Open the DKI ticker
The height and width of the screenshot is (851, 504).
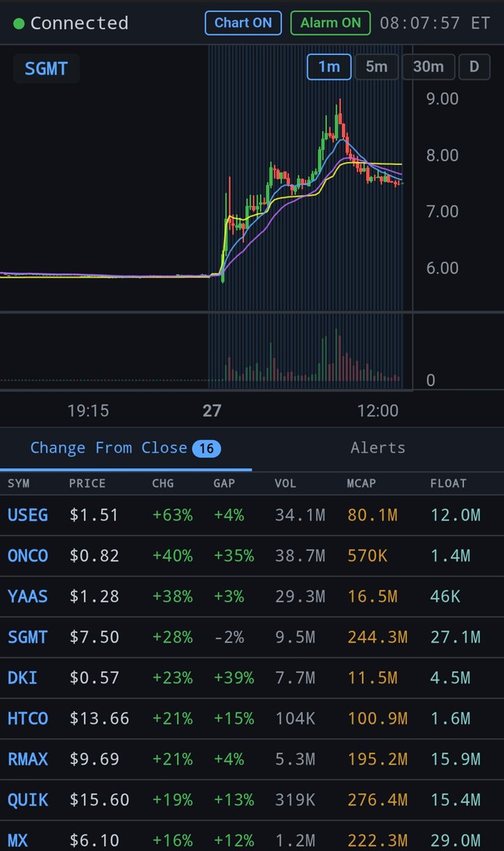(22, 678)
